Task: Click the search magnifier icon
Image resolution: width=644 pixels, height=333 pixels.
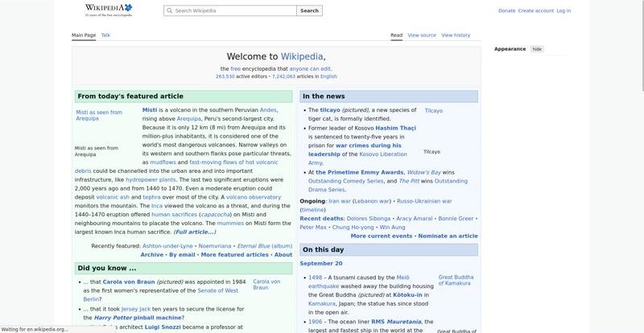Action: 169,10
